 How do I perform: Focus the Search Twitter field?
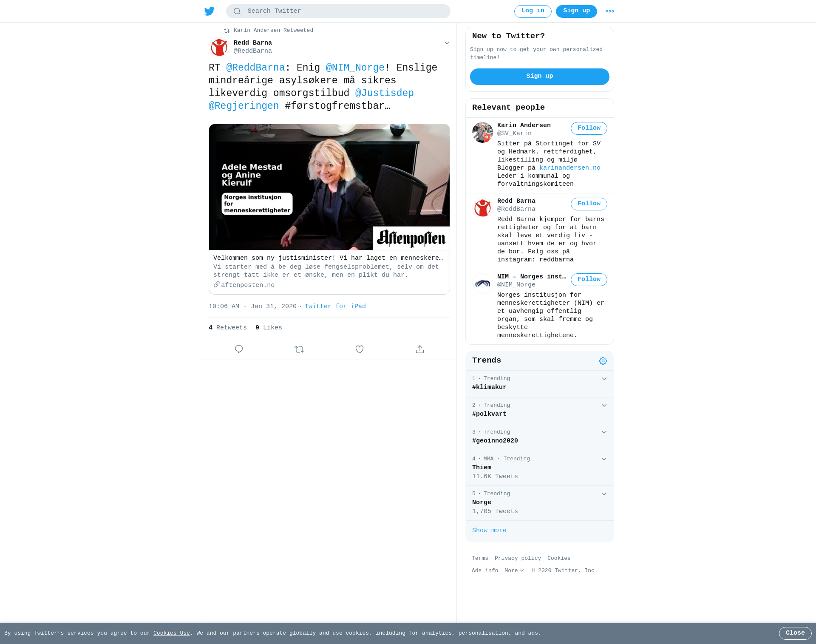(338, 11)
